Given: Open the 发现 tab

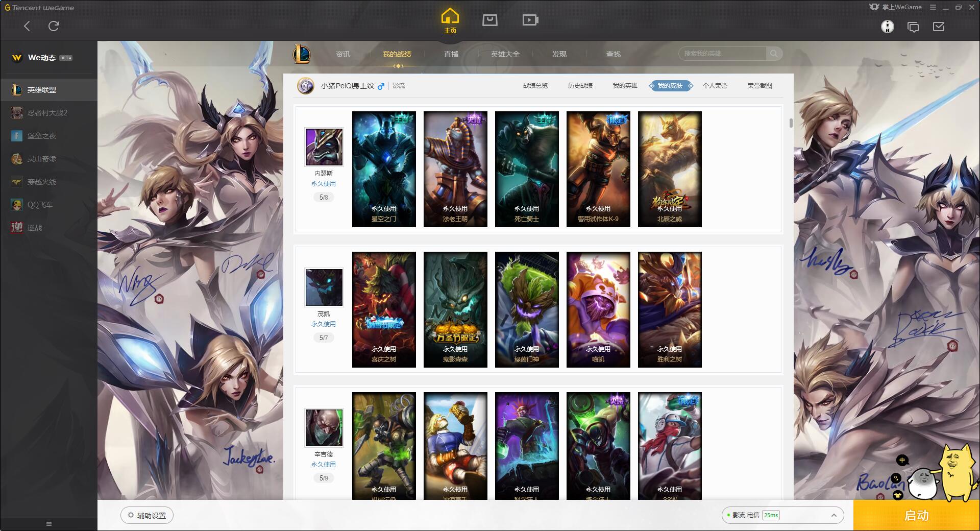Looking at the screenshot, I should click(559, 54).
